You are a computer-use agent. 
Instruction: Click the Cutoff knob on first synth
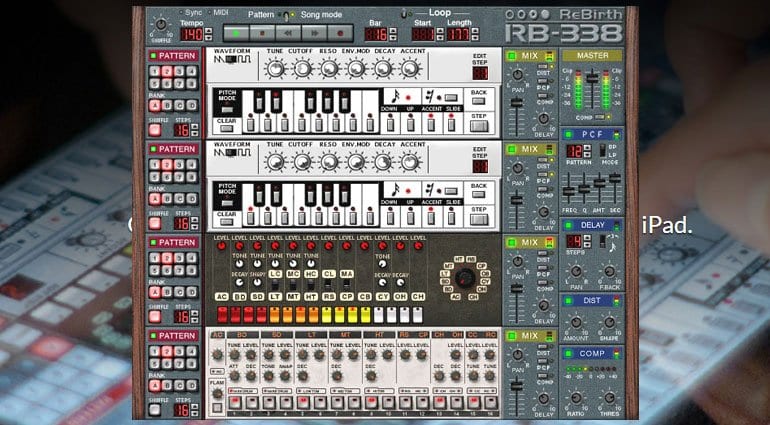click(302, 69)
